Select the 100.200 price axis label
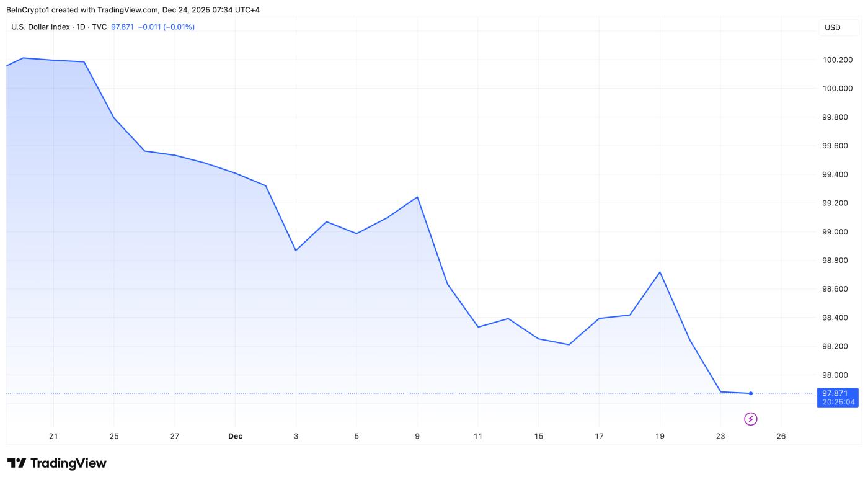Screen dimensions: 868x482 837,60
